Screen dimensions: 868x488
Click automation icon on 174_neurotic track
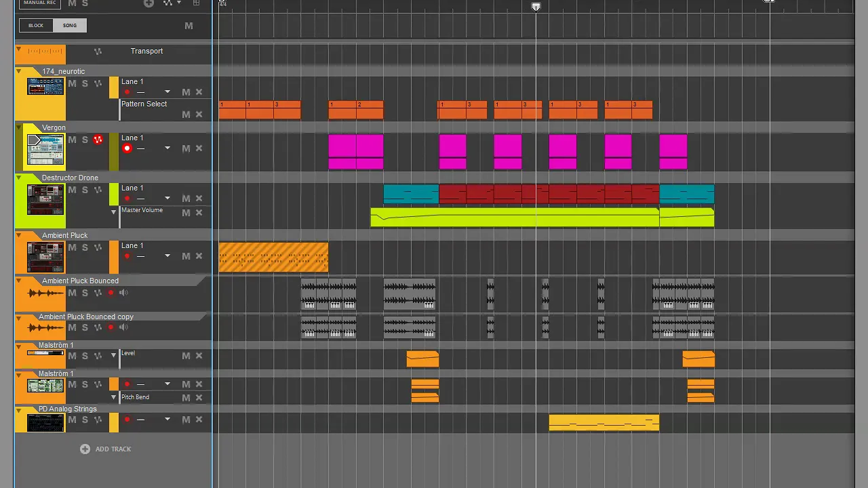(98, 83)
